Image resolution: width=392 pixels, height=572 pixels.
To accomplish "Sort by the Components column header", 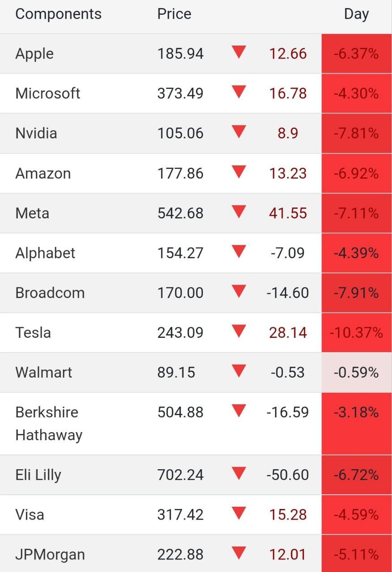I will click(x=58, y=14).
